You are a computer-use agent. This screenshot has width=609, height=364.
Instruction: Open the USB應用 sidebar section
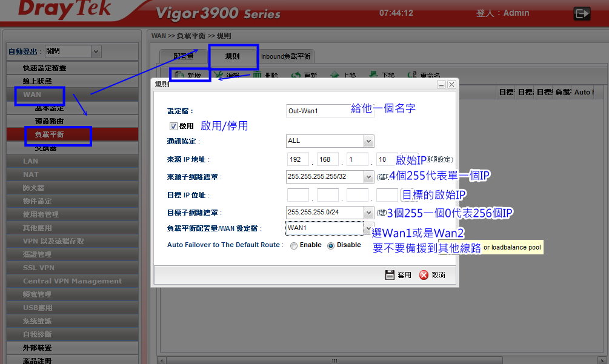pyautogui.click(x=72, y=308)
